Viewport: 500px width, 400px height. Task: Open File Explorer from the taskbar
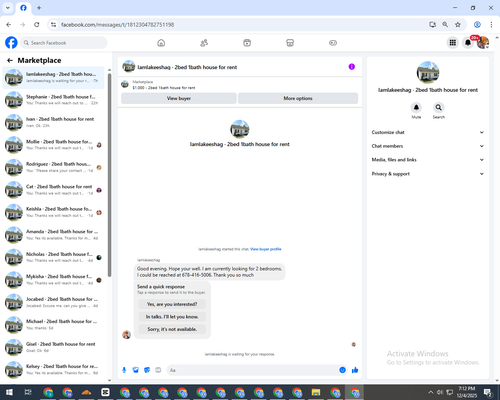point(316,392)
